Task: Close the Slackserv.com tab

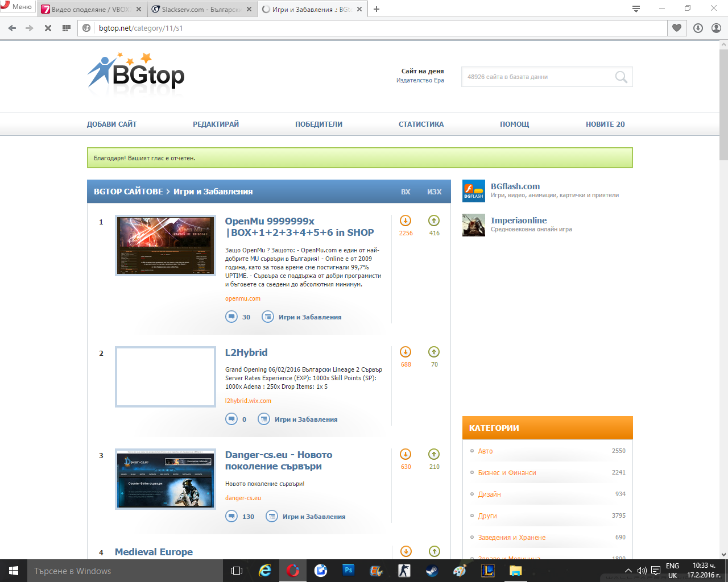Action: pos(249,9)
